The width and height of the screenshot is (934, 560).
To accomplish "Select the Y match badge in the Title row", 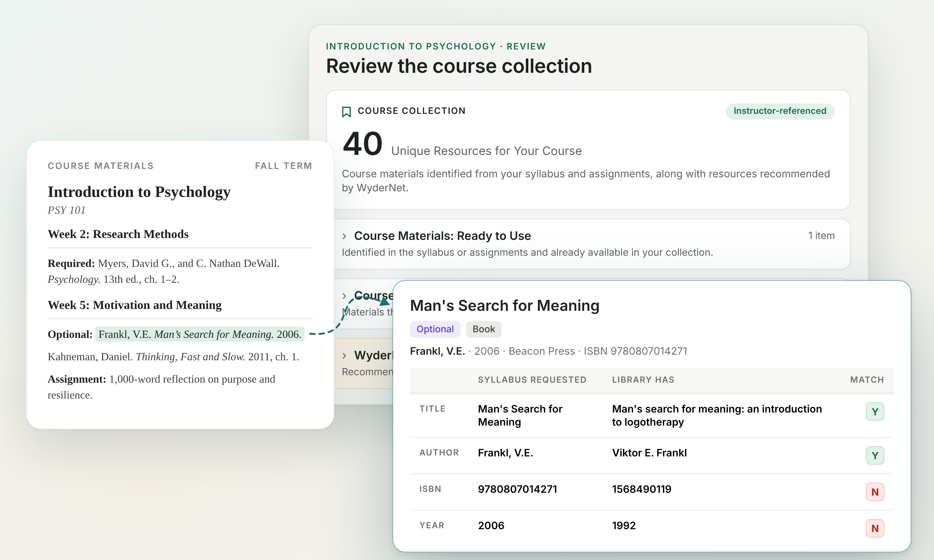I will [x=875, y=412].
